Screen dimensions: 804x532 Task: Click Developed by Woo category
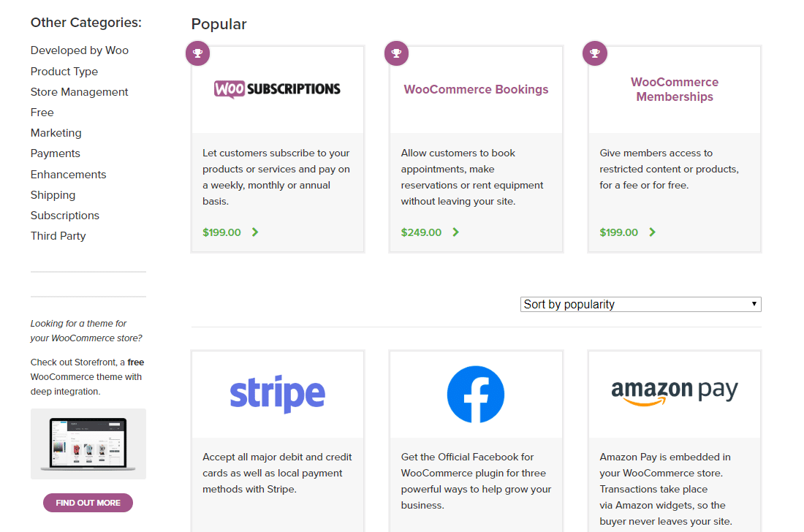79,50
